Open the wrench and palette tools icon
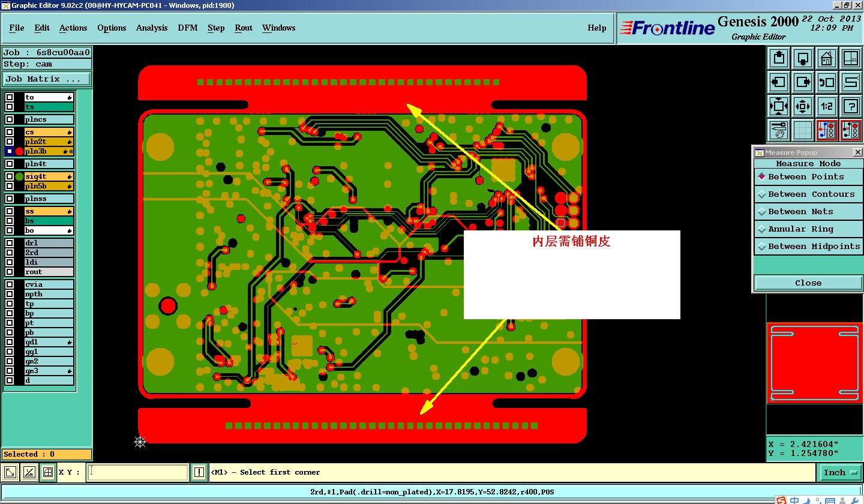 point(779,130)
